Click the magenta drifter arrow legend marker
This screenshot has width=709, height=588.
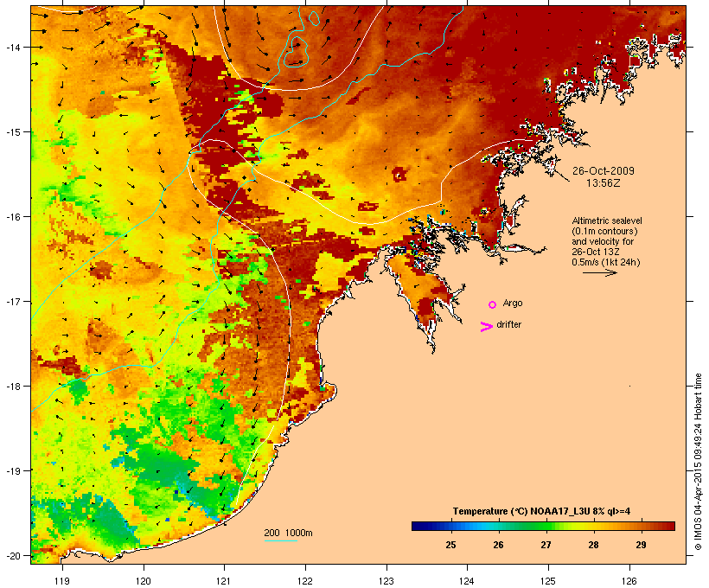pos(487,327)
